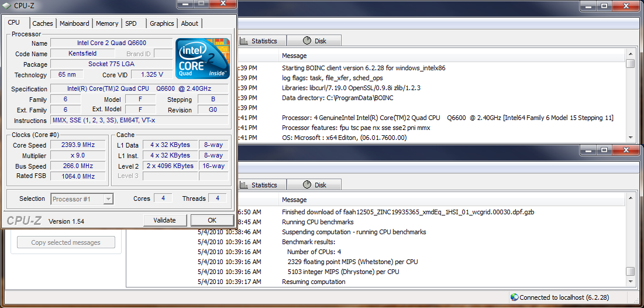This screenshot has width=644, height=308.
Task: Click the Level 2 '2 x 4096 KBytes' field
Action: 170,166
